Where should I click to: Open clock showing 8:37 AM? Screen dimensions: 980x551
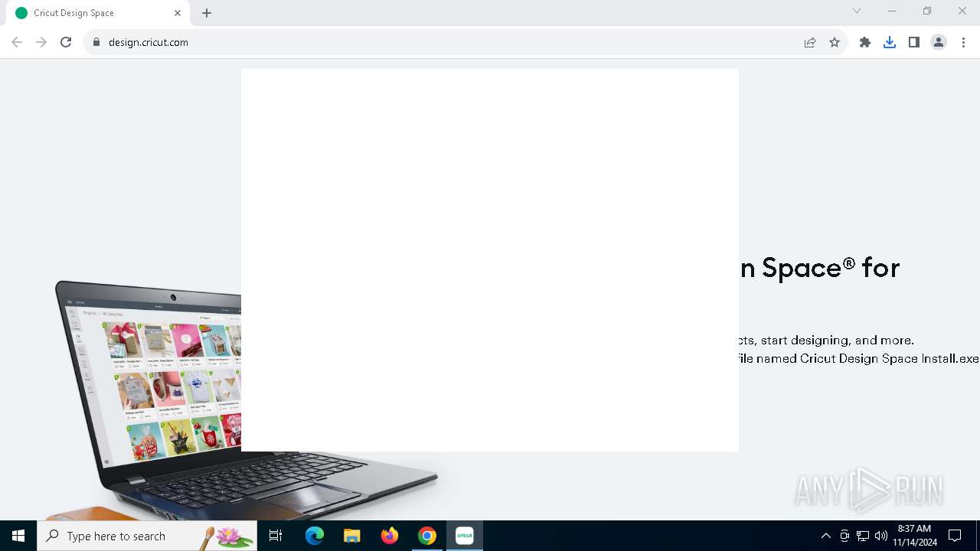click(915, 536)
